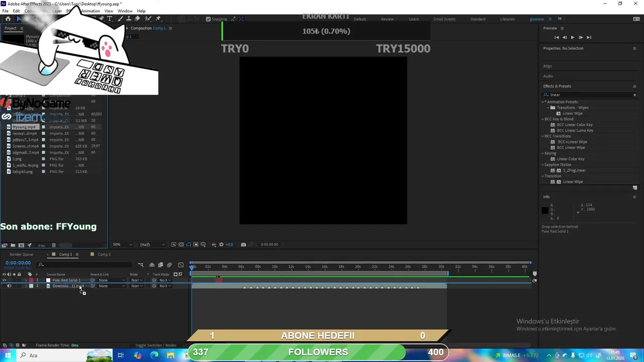The width and height of the screenshot is (644, 362).
Task: Toggle Render Time pane at timeline bottom
Action: (x=24, y=345)
